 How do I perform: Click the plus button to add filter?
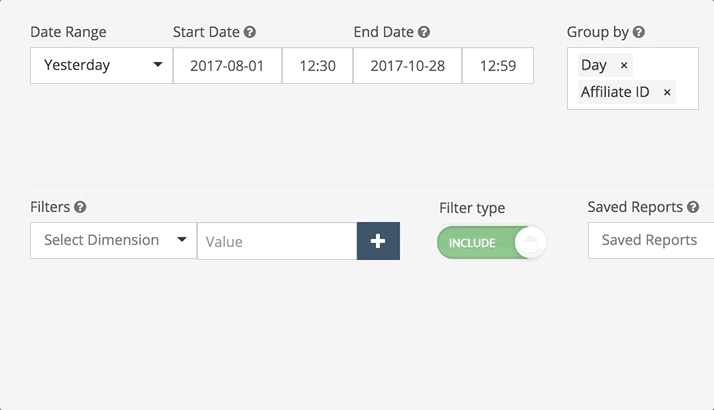pyautogui.click(x=378, y=241)
